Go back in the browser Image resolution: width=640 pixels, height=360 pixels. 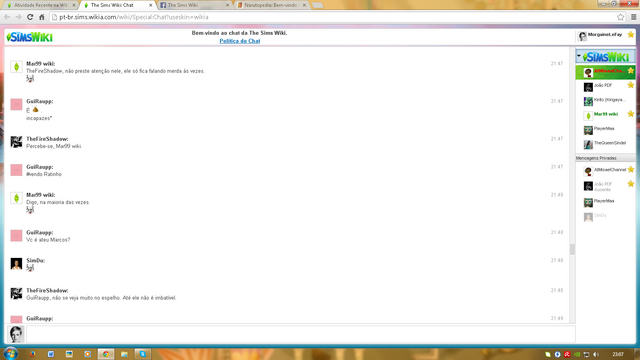[7, 17]
